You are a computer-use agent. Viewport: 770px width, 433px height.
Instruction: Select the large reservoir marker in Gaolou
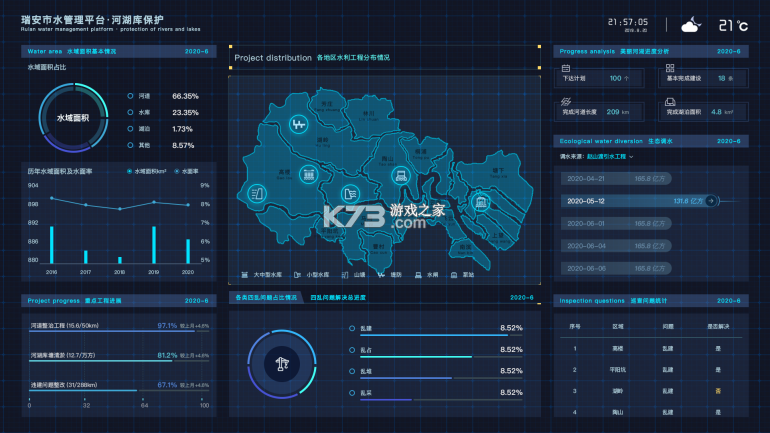(308, 174)
